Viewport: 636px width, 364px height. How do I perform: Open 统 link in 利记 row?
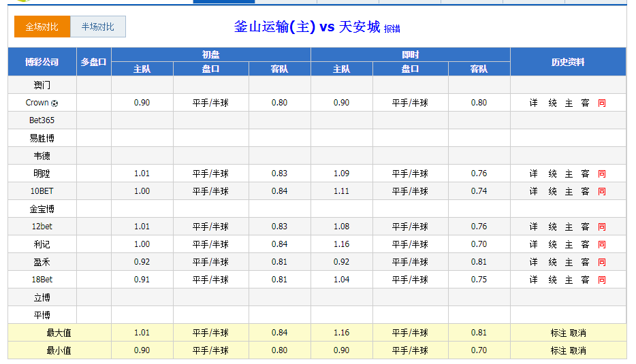click(552, 244)
